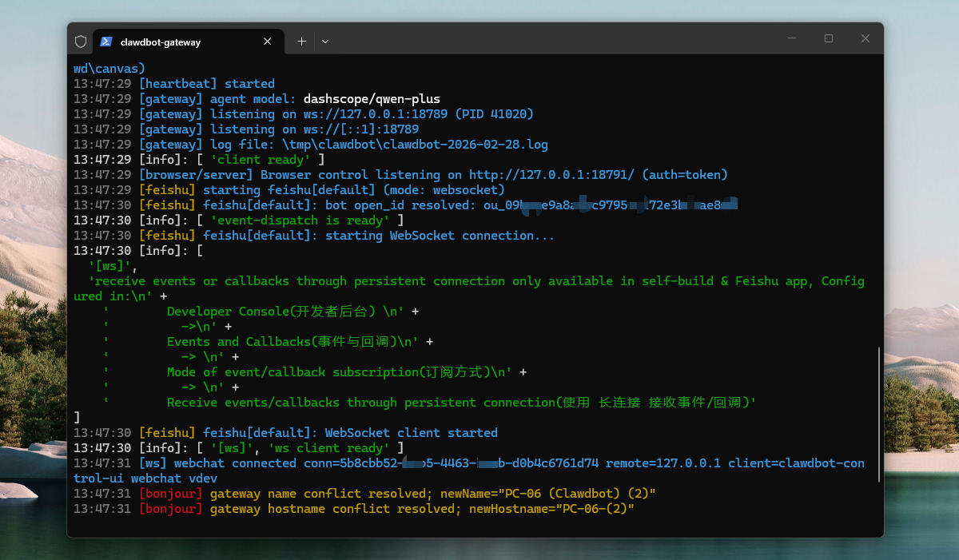Maximize the terminal window

click(x=829, y=38)
